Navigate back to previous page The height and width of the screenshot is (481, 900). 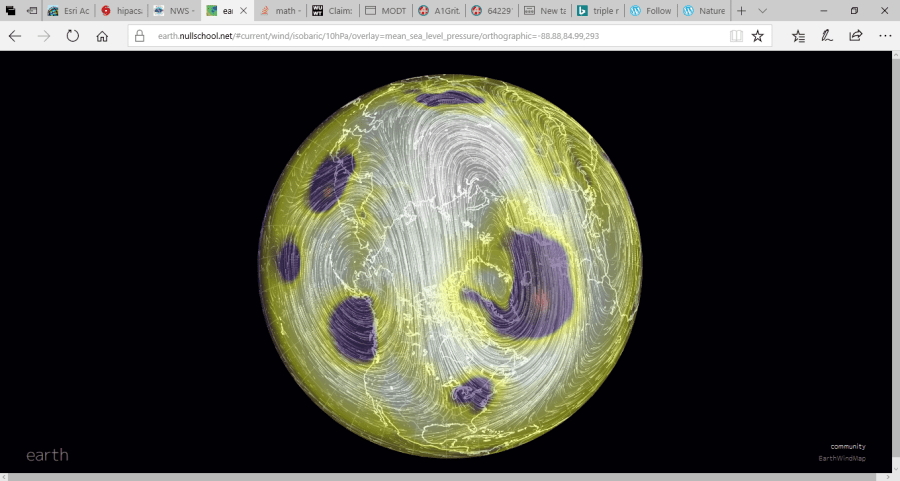tap(15, 36)
